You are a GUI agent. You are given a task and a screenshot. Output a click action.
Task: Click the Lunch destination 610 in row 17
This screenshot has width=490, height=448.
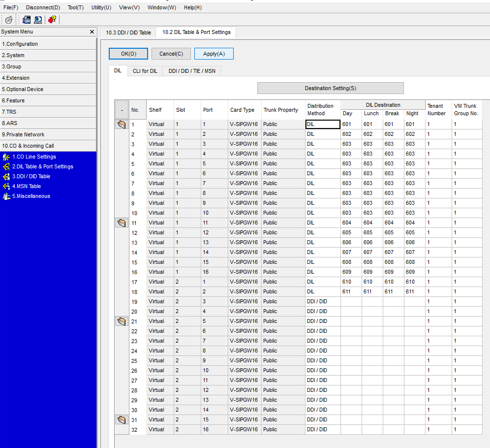pos(372,282)
